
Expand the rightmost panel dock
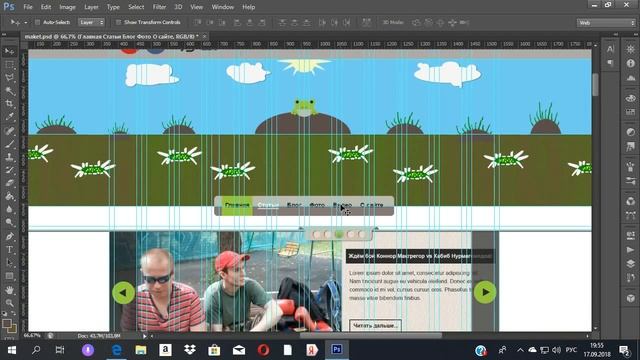(636, 35)
